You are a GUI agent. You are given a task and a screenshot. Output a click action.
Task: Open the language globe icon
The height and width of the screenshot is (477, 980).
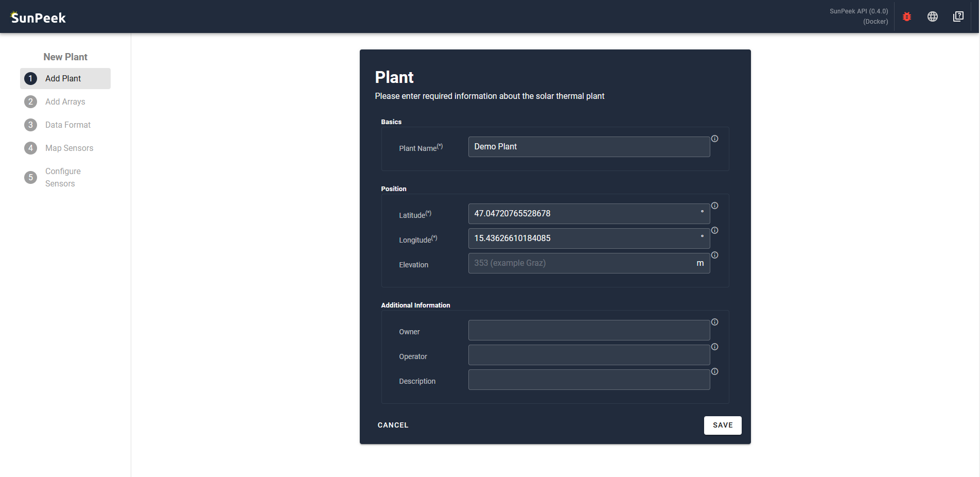[933, 16]
